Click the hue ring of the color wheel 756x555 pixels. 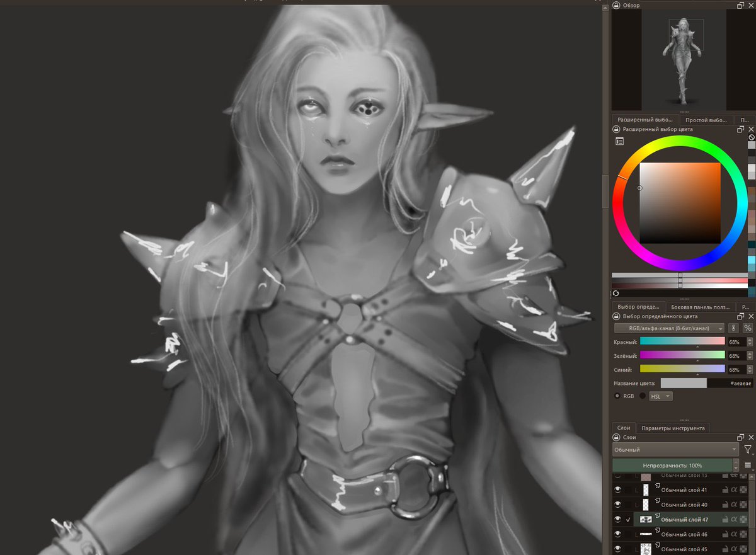pyautogui.click(x=680, y=140)
